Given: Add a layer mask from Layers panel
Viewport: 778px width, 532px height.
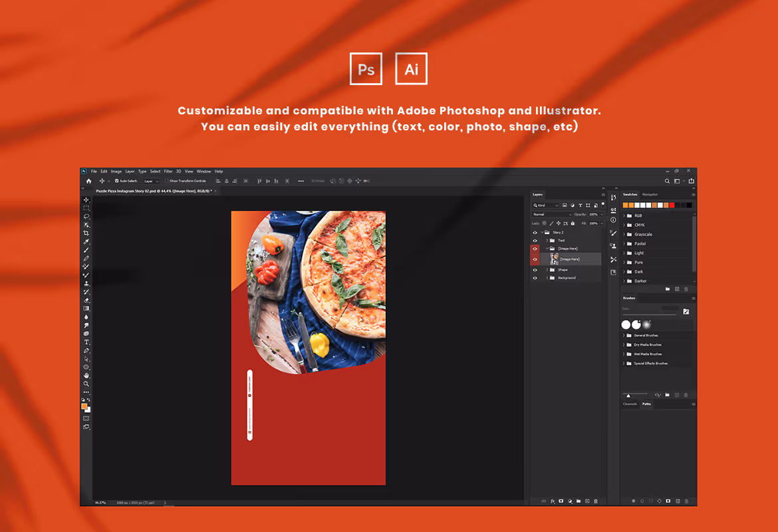Looking at the screenshot, I should (561, 501).
